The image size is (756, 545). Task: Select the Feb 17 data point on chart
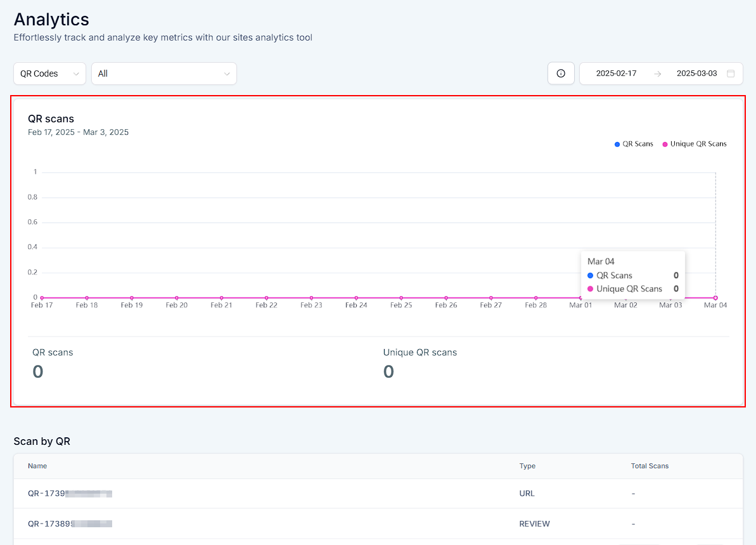[42, 298]
